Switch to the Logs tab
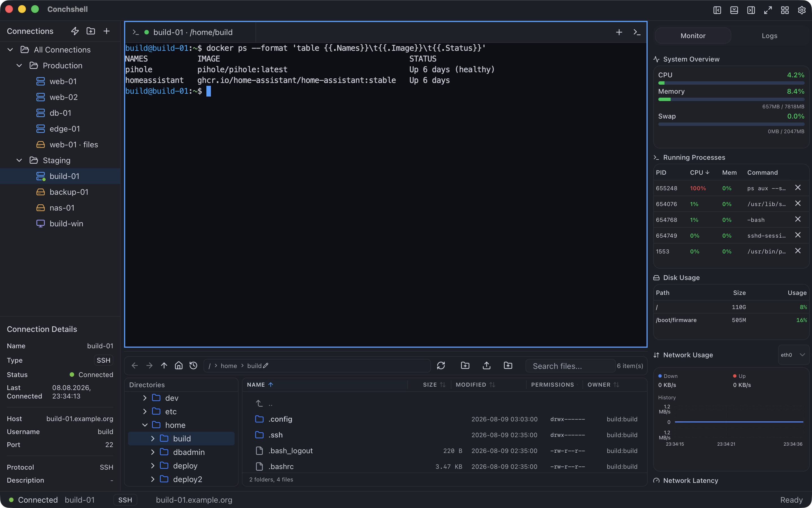812x508 pixels. pos(769,36)
